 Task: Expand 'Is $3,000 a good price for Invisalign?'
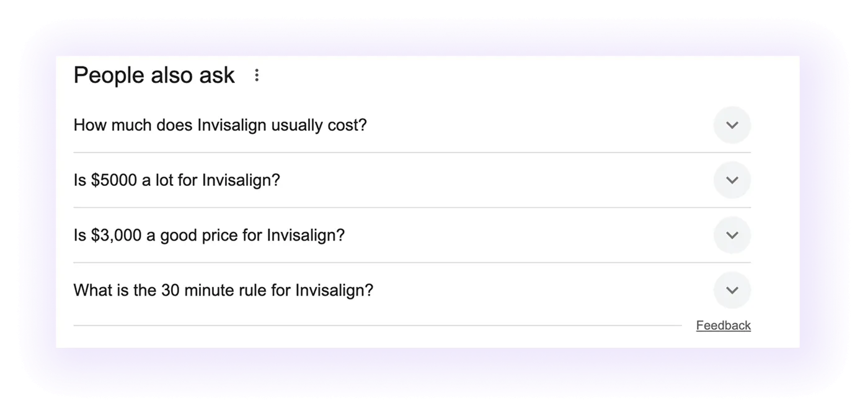coord(732,235)
